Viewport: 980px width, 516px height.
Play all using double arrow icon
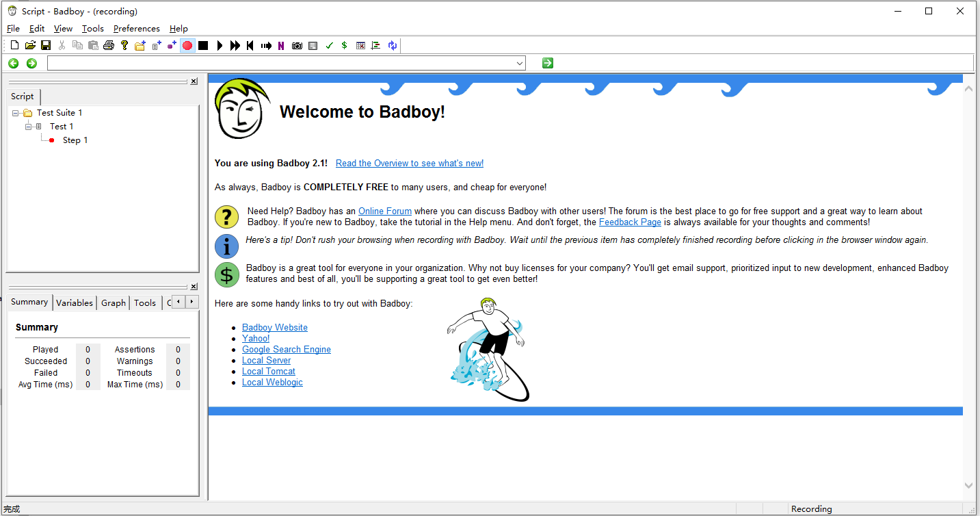pyautogui.click(x=235, y=46)
